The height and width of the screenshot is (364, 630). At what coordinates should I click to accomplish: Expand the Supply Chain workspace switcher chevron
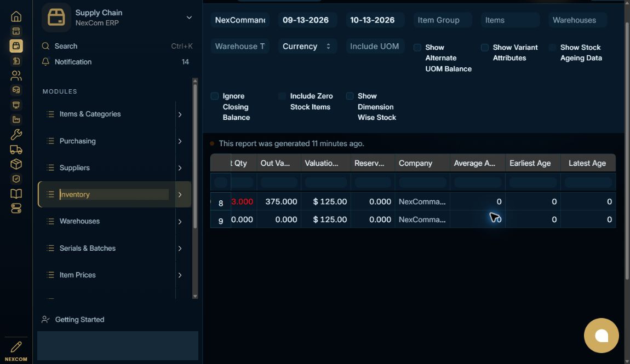pos(189,18)
